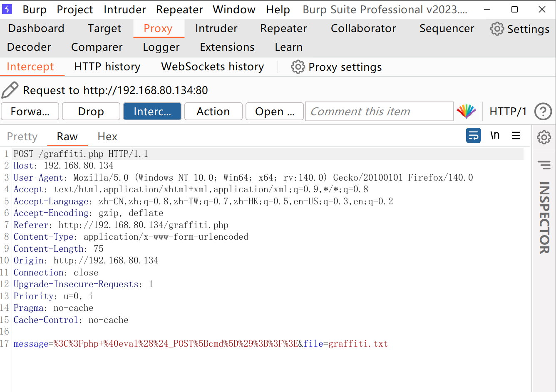Viewport: 556px width, 392px height.
Task: Go to the Repeater tool tab
Action: tap(283, 28)
